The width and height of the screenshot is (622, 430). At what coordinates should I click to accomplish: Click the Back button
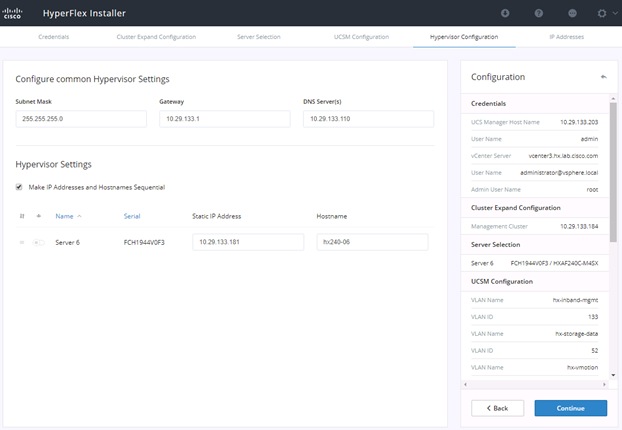coord(497,408)
